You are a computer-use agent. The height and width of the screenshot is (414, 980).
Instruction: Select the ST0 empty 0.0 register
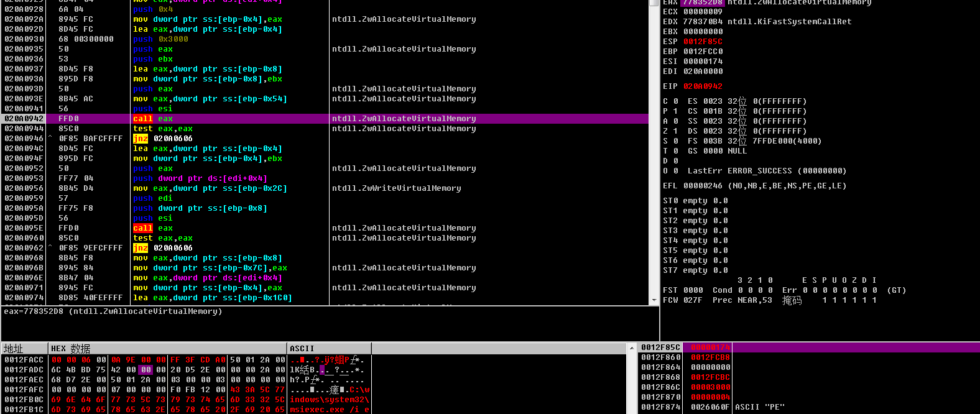(695, 201)
